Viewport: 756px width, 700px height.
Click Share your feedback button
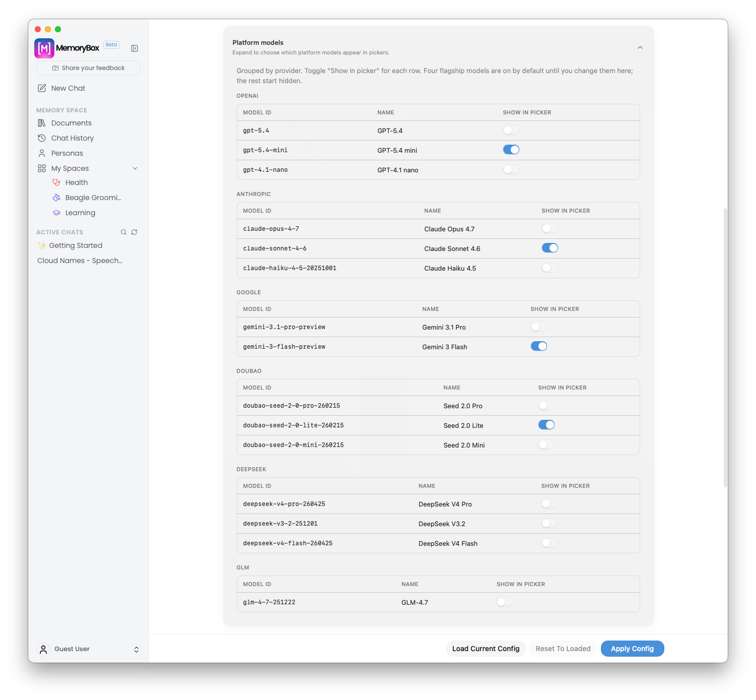(x=88, y=68)
